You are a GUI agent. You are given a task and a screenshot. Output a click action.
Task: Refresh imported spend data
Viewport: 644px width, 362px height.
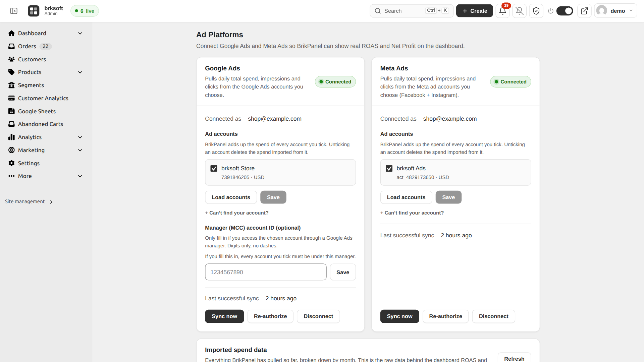514,358
